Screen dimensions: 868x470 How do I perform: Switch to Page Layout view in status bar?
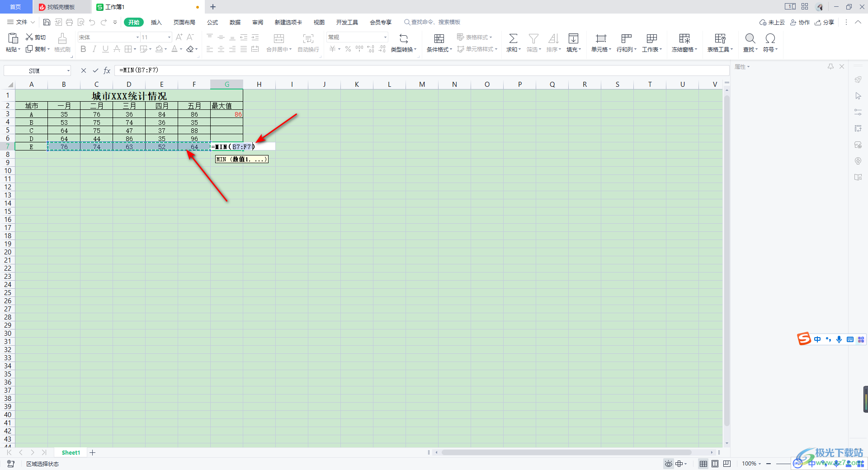[715, 464]
